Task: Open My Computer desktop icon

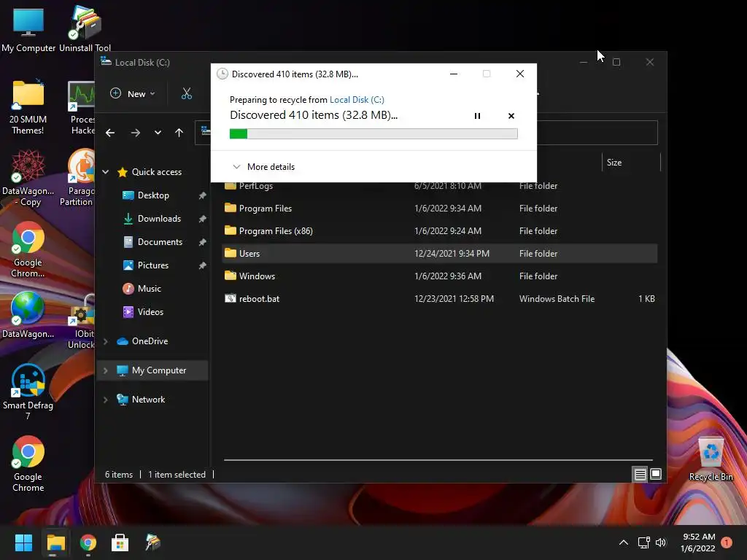Action: (28, 29)
